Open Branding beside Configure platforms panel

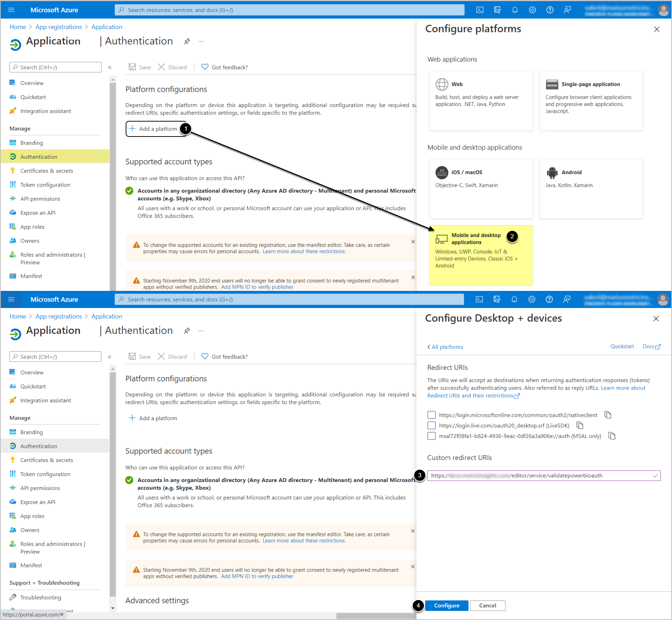(x=32, y=143)
